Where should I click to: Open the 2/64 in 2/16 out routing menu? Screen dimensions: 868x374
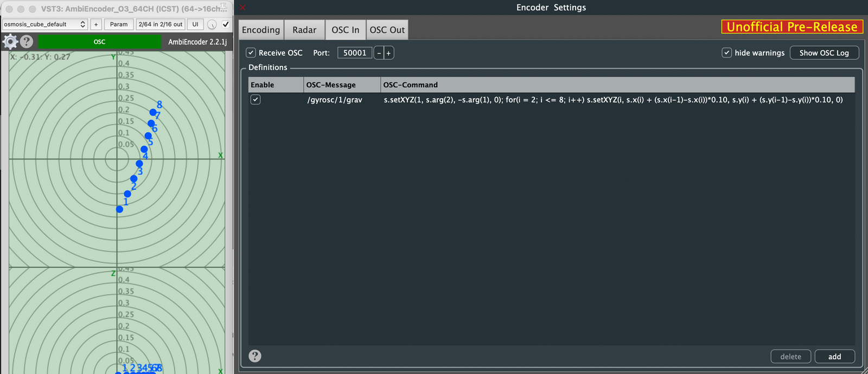(161, 24)
